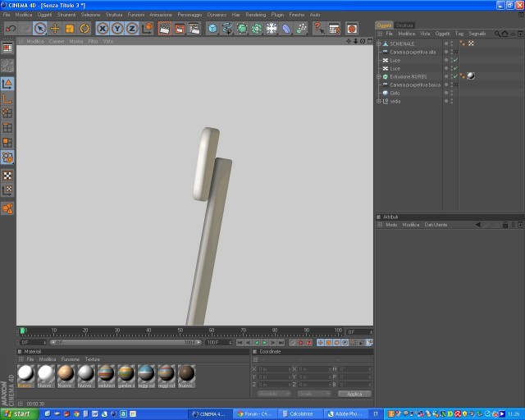Click the preview range bar 0F to 100F

click(x=126, y=343)
